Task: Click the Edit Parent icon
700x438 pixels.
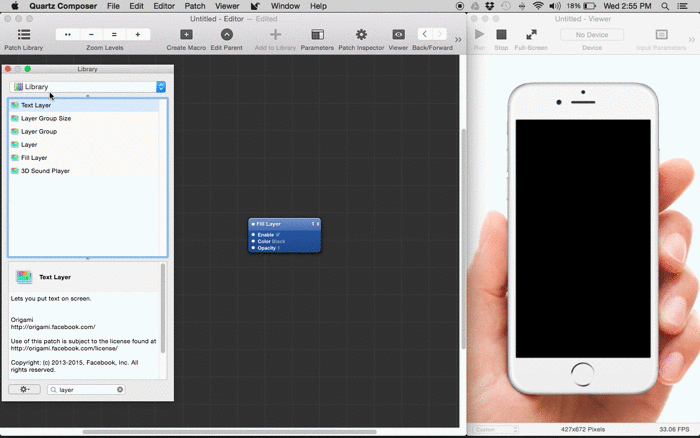Action: 226,35
